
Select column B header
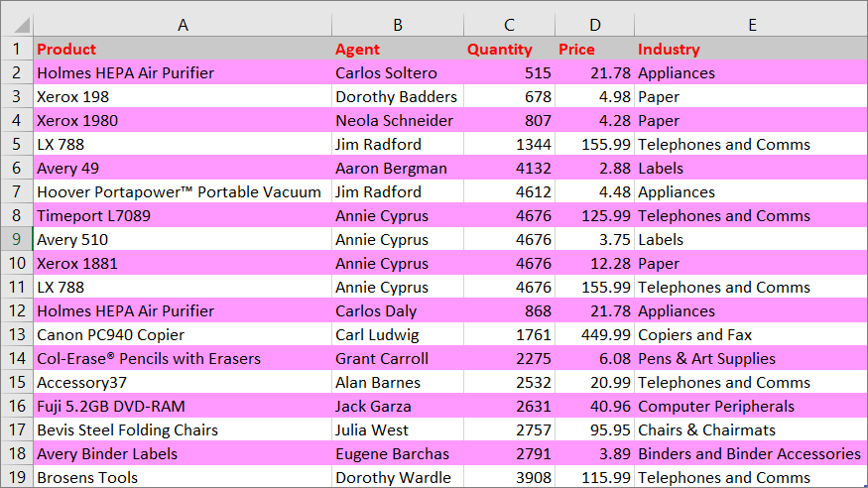[x=398, y=25]
